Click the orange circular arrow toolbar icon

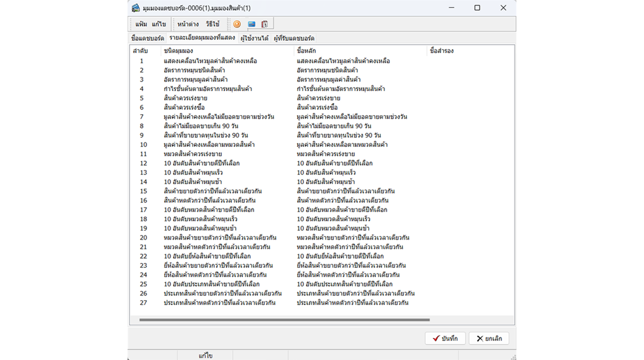coord(237,24)
